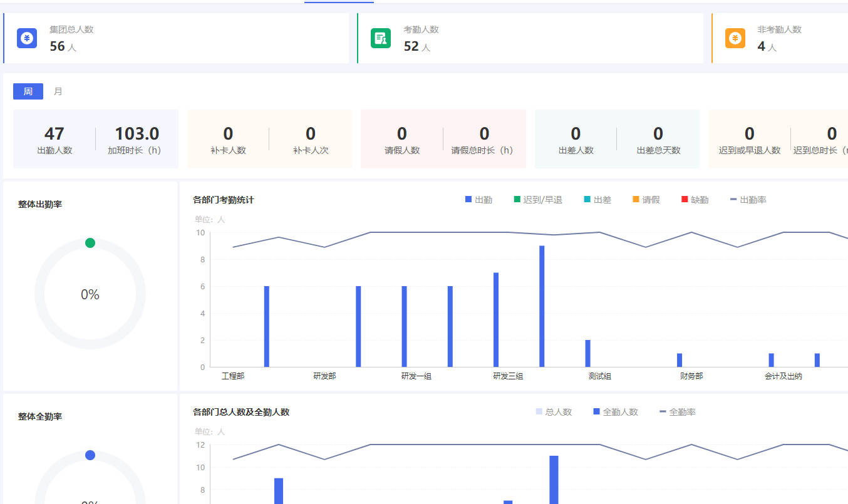848x504 pixels.
Task: Click the 补卡人数 label
Action: pyautogui.click(x=228, y=150)
